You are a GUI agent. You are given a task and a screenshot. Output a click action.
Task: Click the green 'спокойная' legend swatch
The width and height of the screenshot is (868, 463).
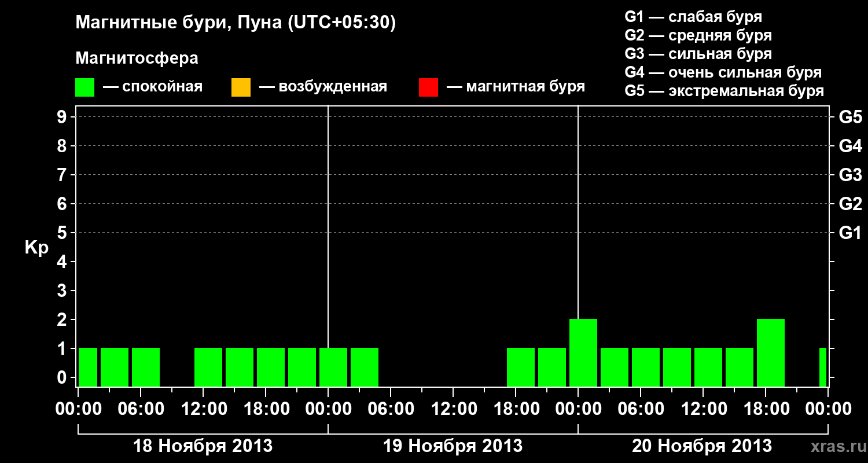tap(84, 87)
